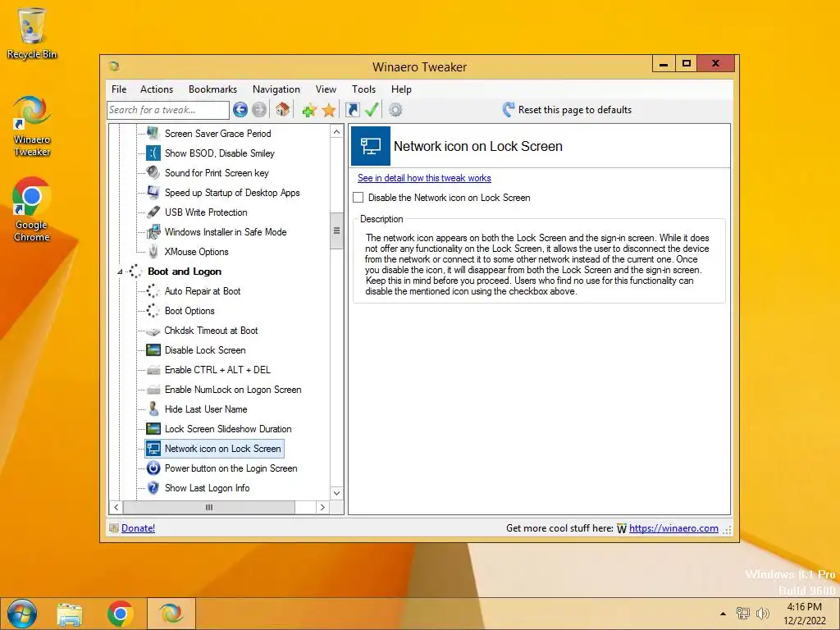Click the Start button on taskbar
This screenshot has height=630, width=840.
pyautogui.click(x=22, y=614)
